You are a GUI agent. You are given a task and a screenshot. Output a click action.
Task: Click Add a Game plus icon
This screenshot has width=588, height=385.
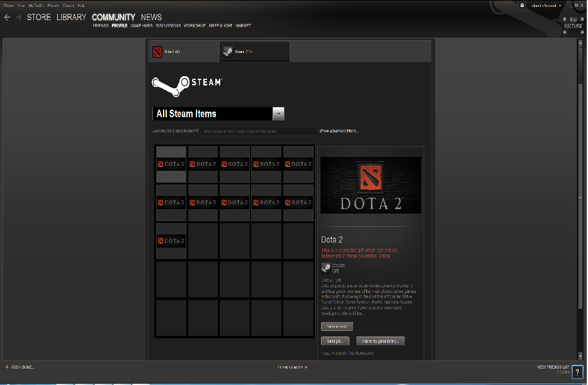pos(7,367)
